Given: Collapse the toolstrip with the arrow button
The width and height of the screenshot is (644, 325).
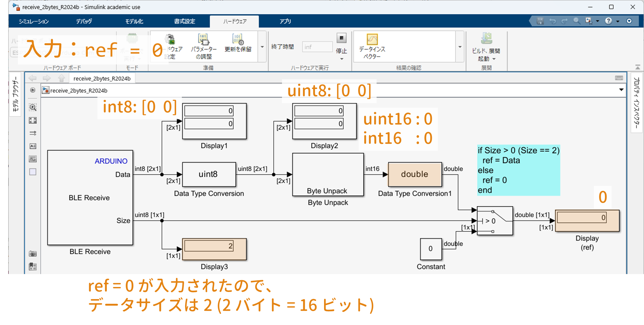Looking at the screenshot, I should [637, 67].
